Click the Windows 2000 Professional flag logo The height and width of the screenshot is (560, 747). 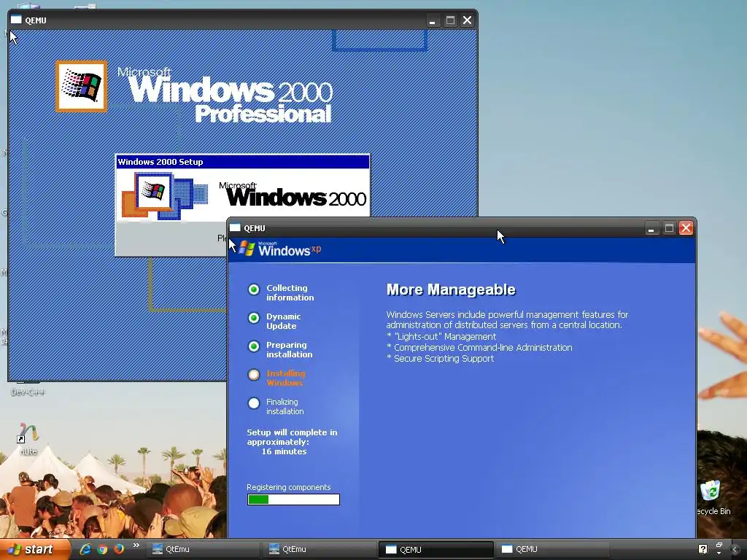click(x=82, y=86)
